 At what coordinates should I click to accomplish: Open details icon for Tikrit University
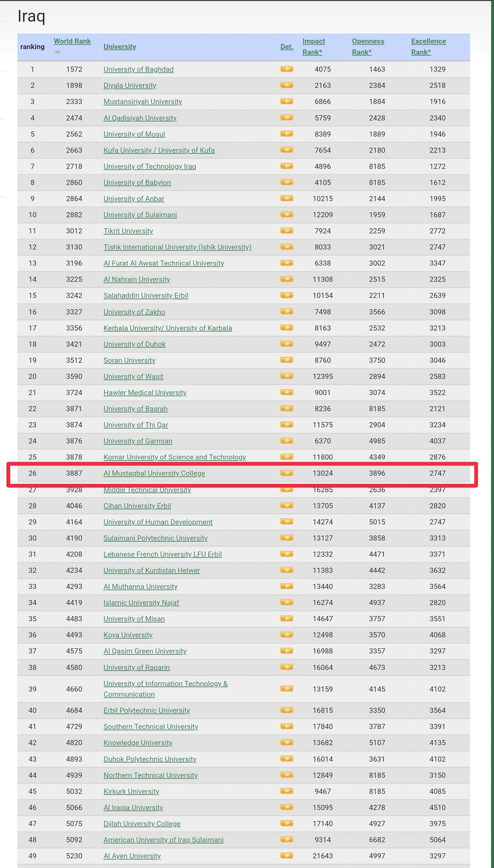[287, 230]
